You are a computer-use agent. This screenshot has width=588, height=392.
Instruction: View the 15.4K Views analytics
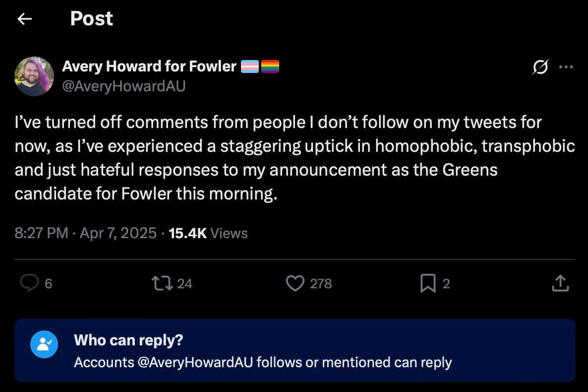pos(208,233)
